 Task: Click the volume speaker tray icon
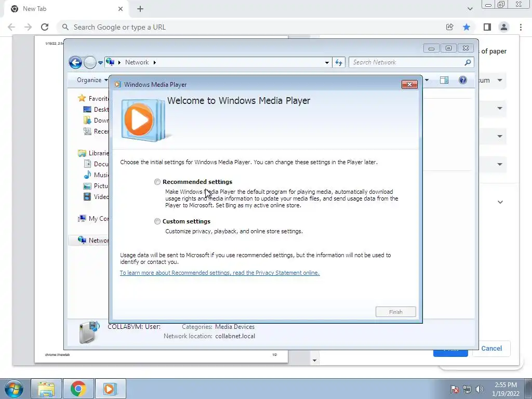tap(480, 389)
